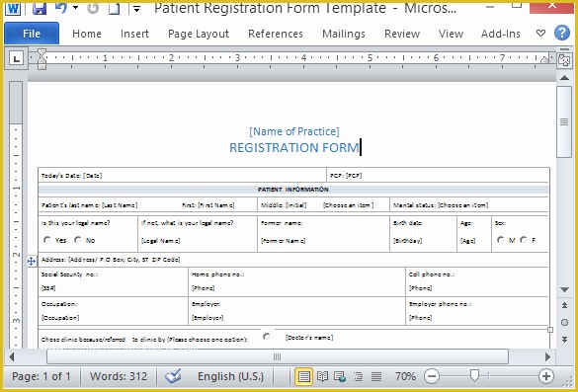Click the [Birthday] placeholder field
578x392 pixels.
point(407,241)
